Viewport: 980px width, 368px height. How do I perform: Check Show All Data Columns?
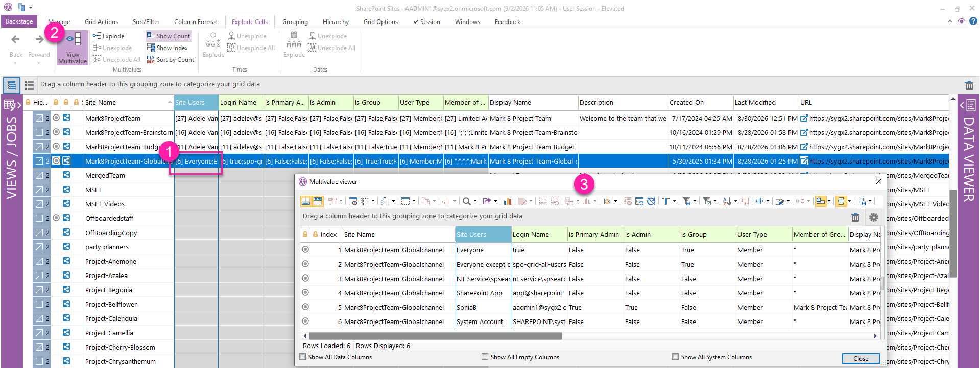point(303,357)
